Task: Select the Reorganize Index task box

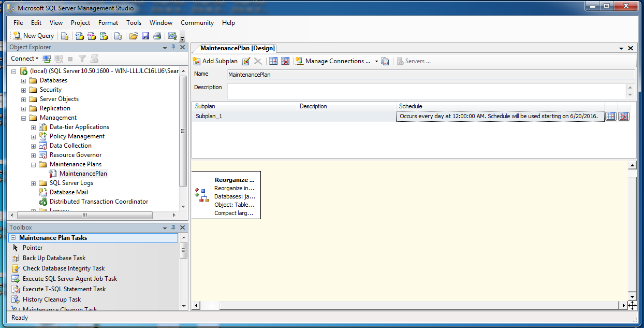Action: pyautogui.click(x=226, y=195)
